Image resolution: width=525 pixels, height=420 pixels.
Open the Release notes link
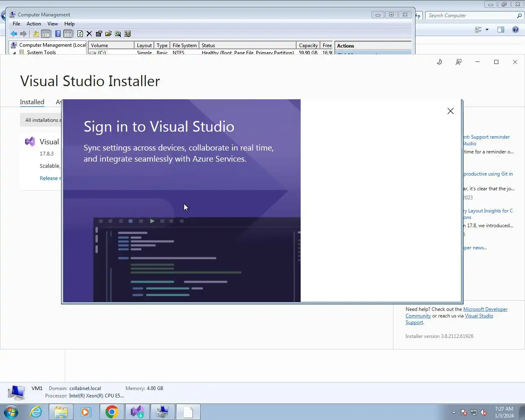tap(50, 178)
